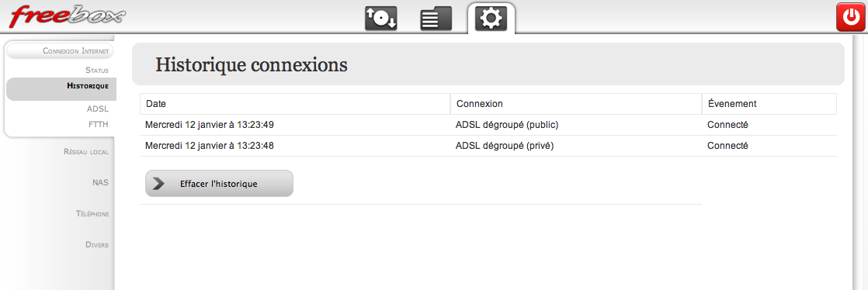Open the FTTH sidebar entry
Image resolution: width=868 pixels, height=290 pixels.
(x=98, y=124)
